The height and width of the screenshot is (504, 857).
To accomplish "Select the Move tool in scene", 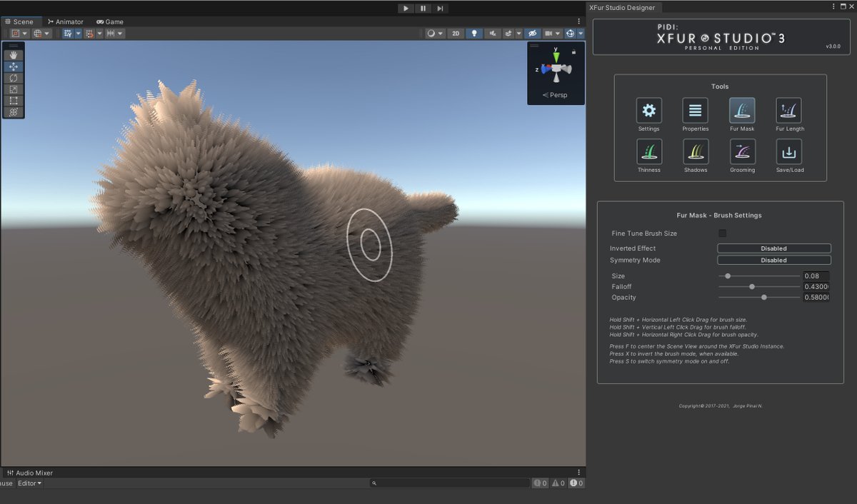I will pyautogui.click(x=14, y=66).
